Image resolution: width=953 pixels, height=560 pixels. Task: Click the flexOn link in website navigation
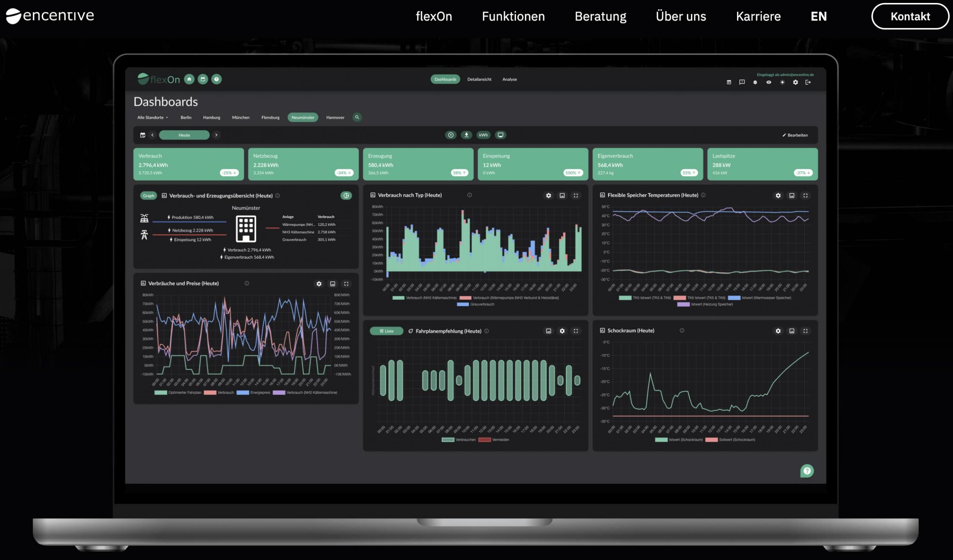(434, 16)
